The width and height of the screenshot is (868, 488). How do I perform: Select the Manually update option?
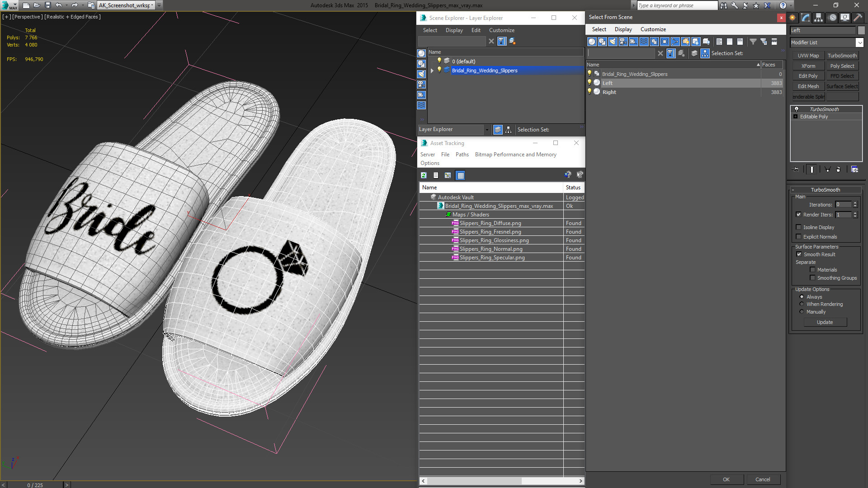tap(802, 312)
